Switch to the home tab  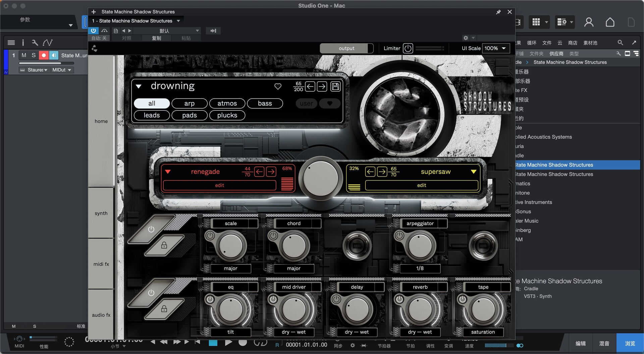[x=101, y=121]
